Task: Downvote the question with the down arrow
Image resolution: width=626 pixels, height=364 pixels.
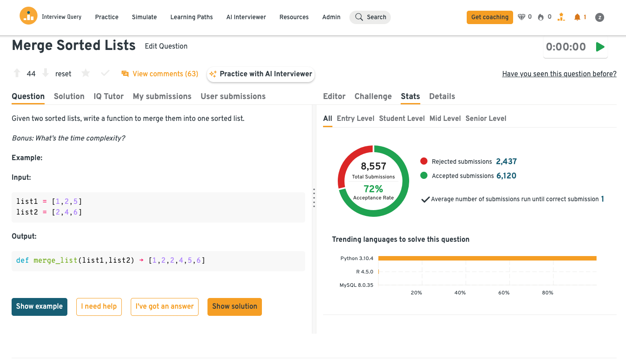Action: click(x=46, y=74)
